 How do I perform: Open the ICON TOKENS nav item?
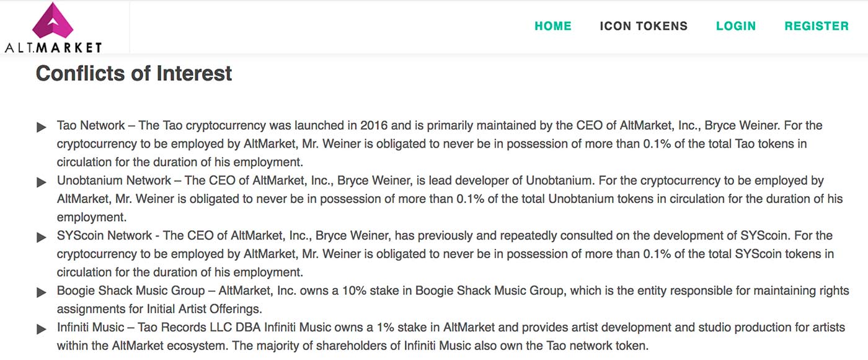tap(644, 26)
